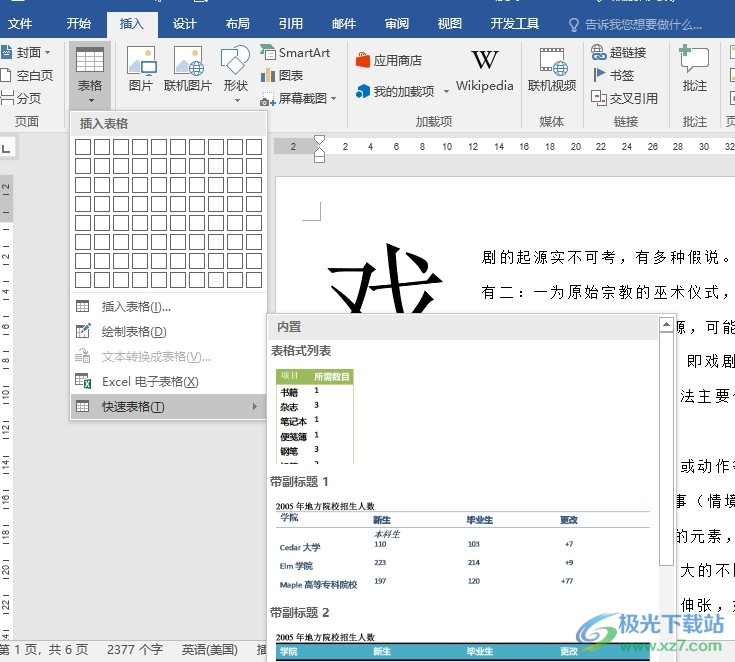This screenshot has height=662, width=735.
Task: Add a 批注 comment
Action: [x=694, y=69]
